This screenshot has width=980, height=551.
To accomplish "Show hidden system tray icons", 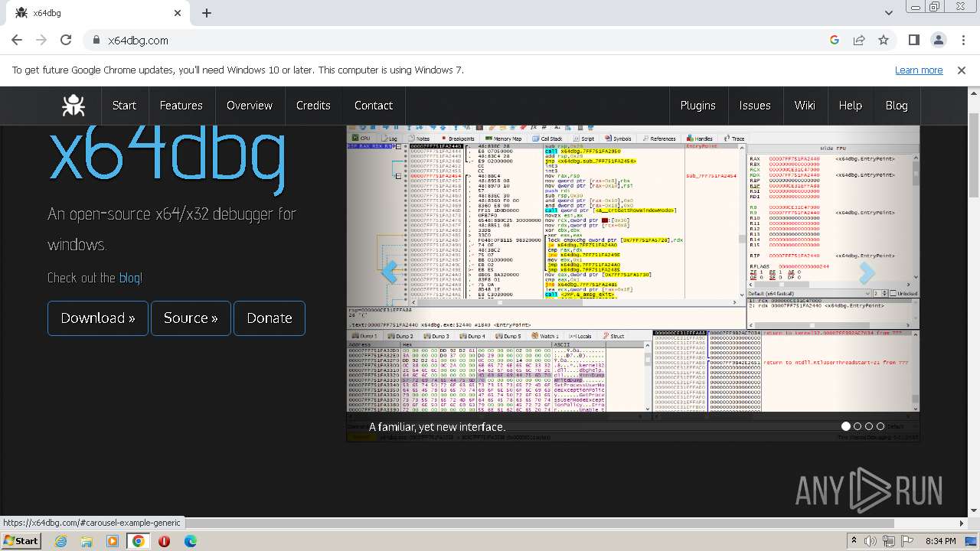I will click(854, 541).
